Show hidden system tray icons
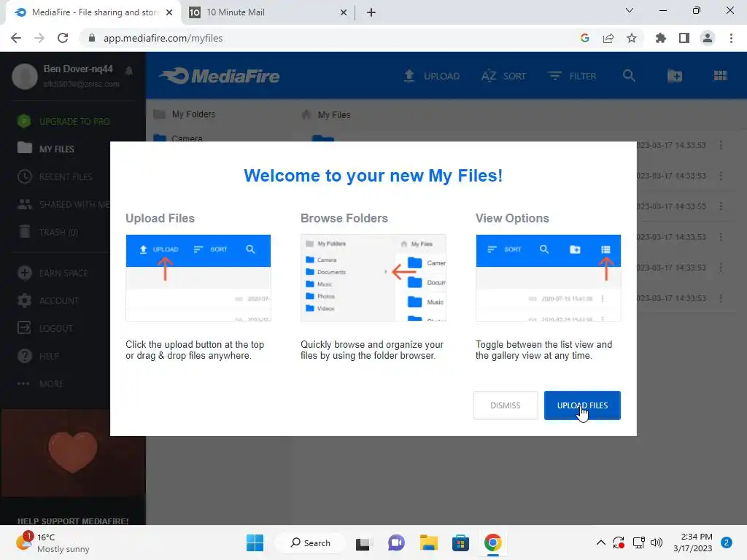Screen dimensions: 747x560 [601, 542]
